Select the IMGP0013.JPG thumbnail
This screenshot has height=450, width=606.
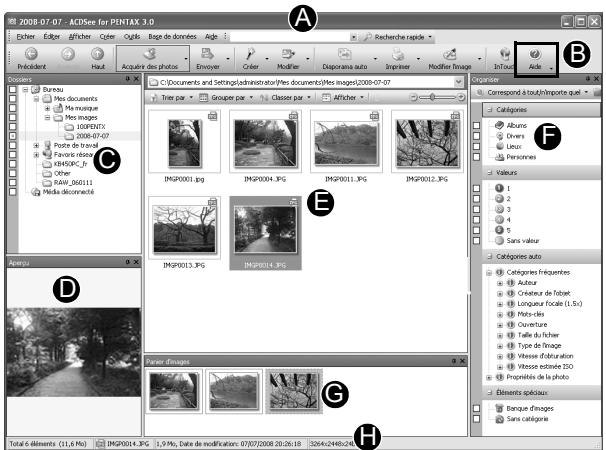pos(184,229)
